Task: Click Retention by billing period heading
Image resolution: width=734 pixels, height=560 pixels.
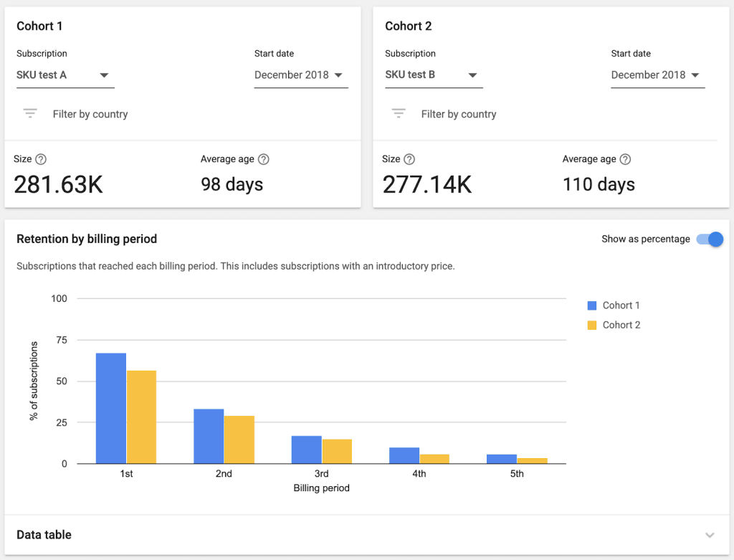Action: pyautogui.click(x=87, y=239)
